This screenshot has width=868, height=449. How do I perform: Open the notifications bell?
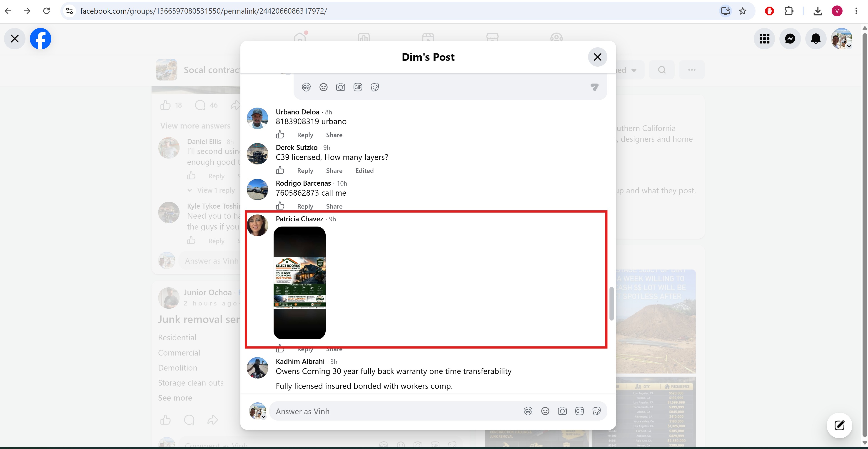816,39
